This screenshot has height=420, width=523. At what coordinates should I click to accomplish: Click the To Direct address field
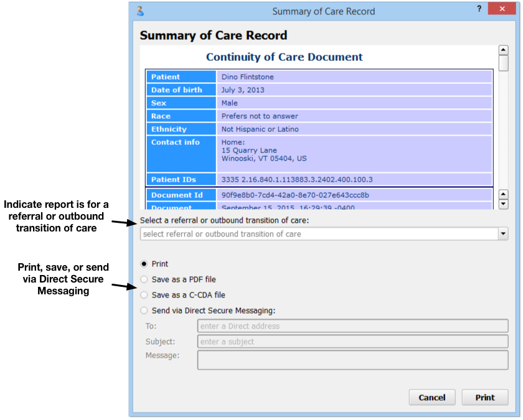point(352,326)
